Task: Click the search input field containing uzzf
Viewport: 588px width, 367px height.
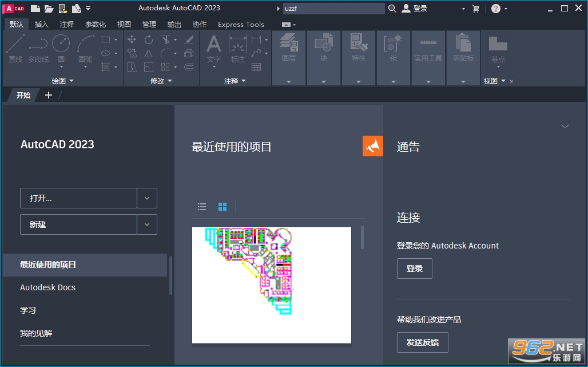Action: 333,8
